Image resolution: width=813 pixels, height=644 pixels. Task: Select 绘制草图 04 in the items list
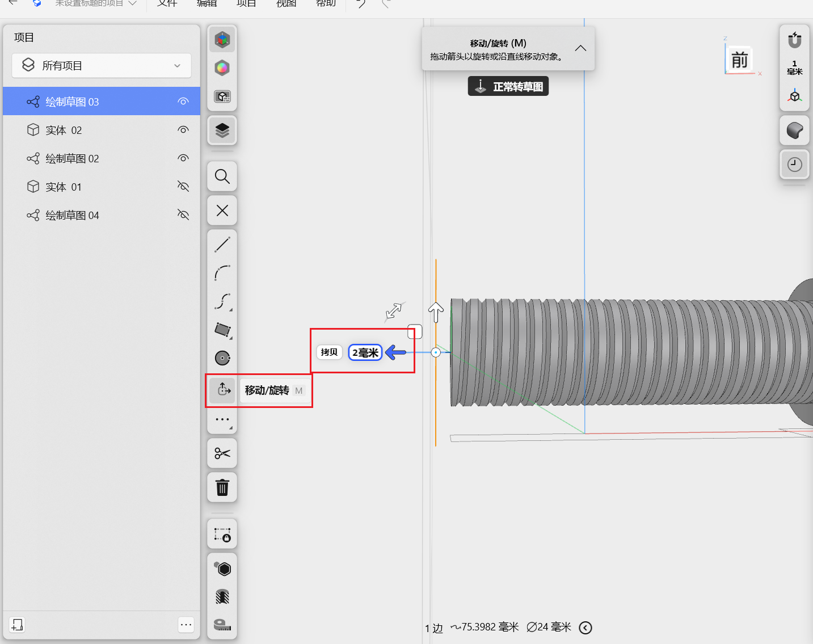click(102, 215)
